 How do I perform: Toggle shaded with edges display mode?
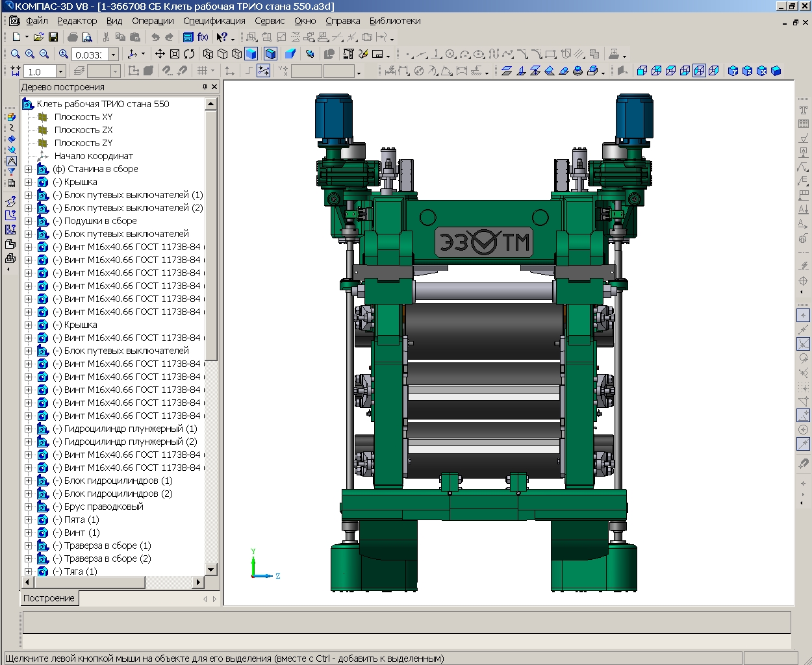(271, 54)
